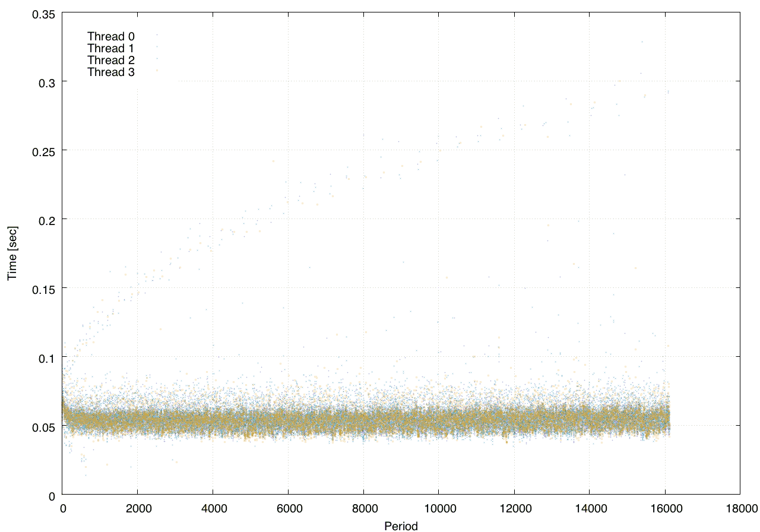Click the 0.3 y-axis tick label
This screenshot has height=532, width=760.
(47, 82)
